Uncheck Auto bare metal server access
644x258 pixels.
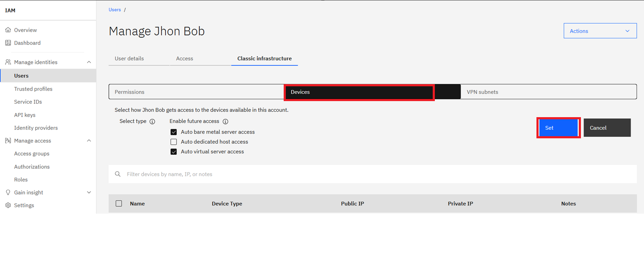point(174,132)
